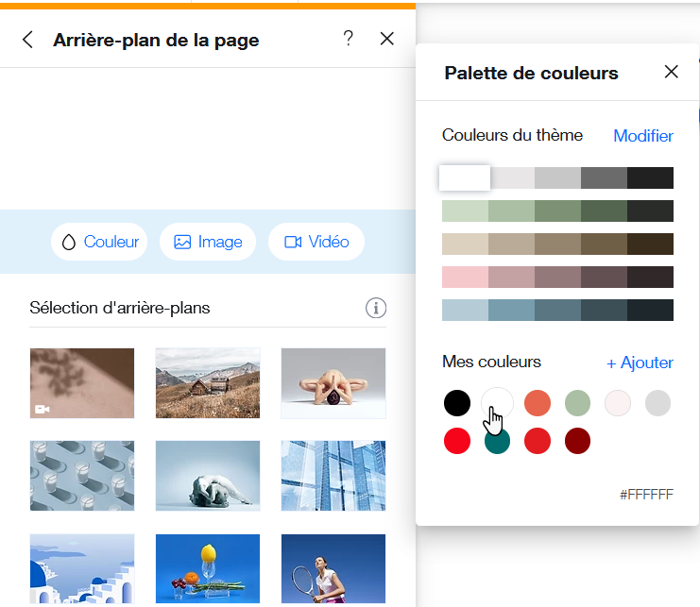Select the lightest green theme swatch
Viewport: 700px width, 607px height.
pyautogui.click(x=465, y=211)
